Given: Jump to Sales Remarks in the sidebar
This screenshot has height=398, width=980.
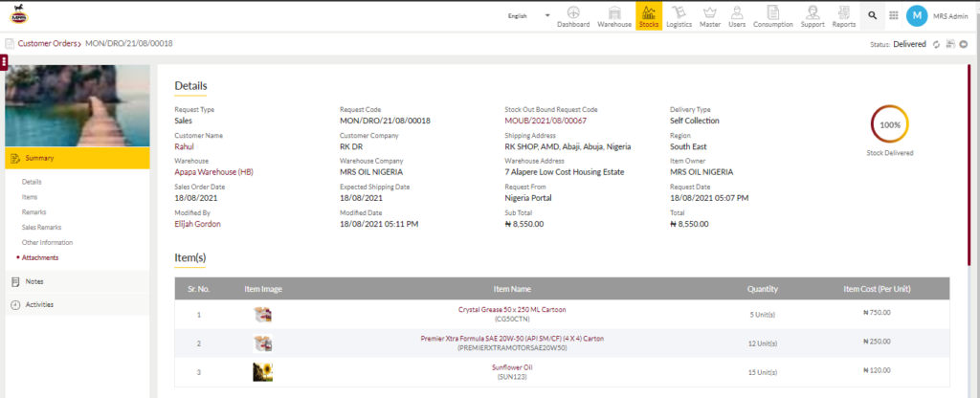Looking at the screenshot, I should (x=41, y=228).
